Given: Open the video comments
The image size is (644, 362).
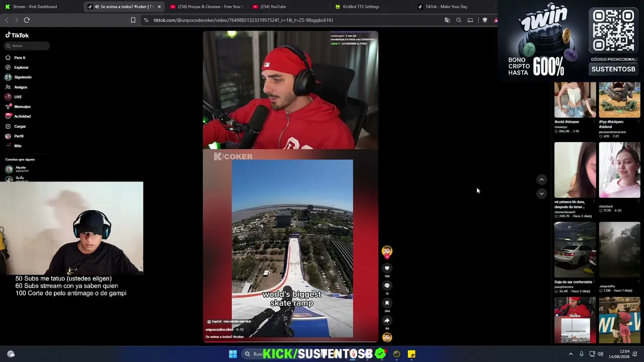Looking at the screenshot, I should (x=387, y=286).
